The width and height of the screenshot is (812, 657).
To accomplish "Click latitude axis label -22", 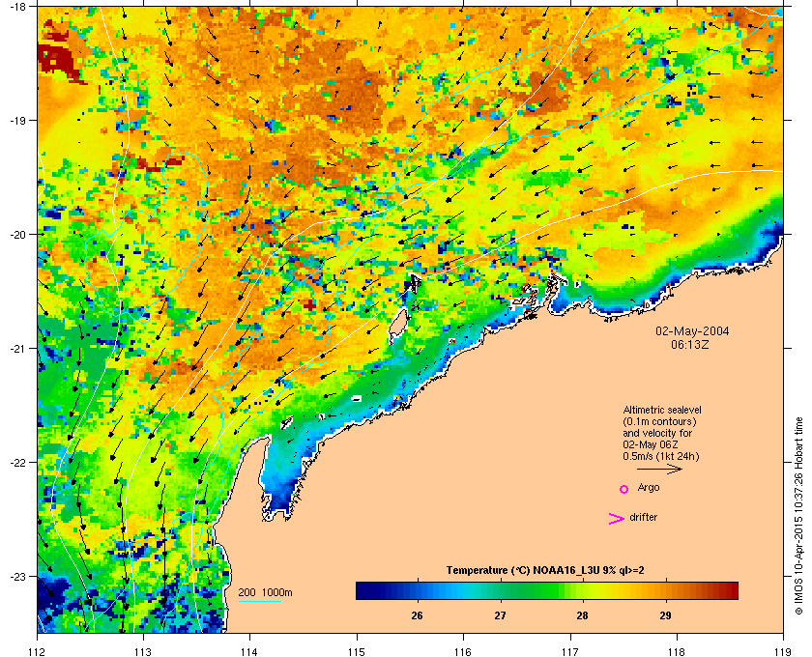I will click(x=17, y=463).
